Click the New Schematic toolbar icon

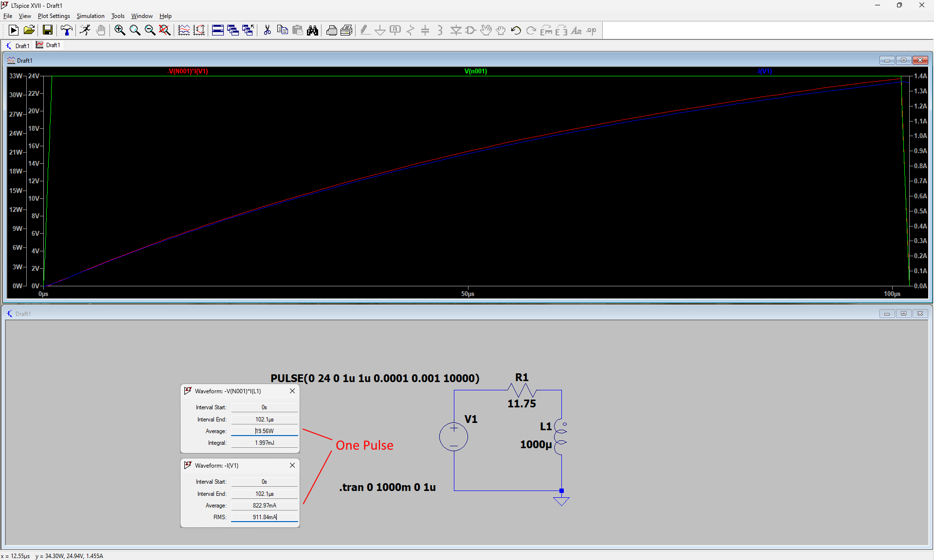click(x=14, y=30)
